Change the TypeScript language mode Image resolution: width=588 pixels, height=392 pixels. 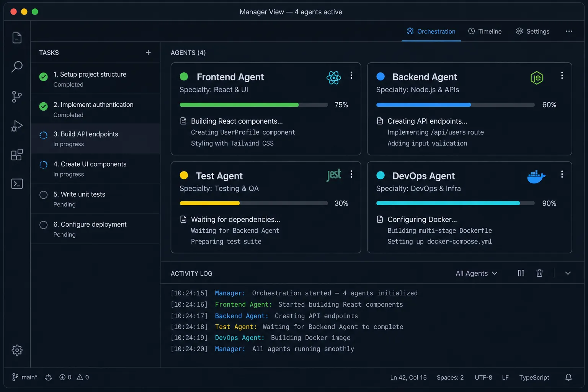click(x=534, y=377)
